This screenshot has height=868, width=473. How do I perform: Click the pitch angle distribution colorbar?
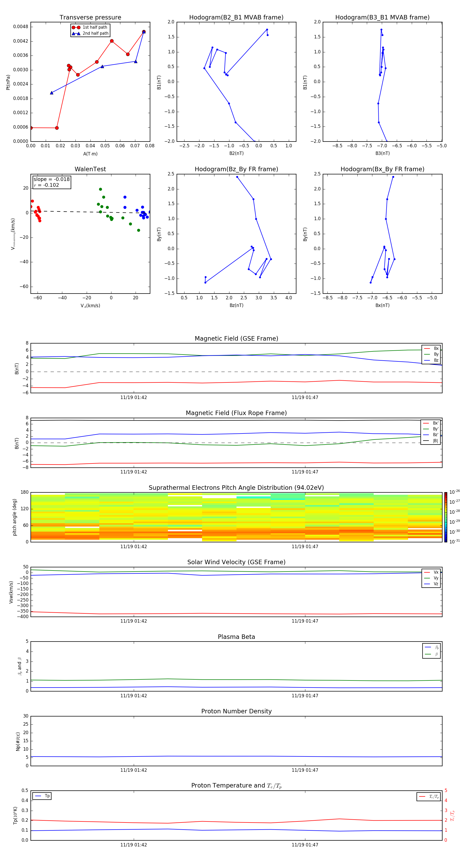[446, 517]
